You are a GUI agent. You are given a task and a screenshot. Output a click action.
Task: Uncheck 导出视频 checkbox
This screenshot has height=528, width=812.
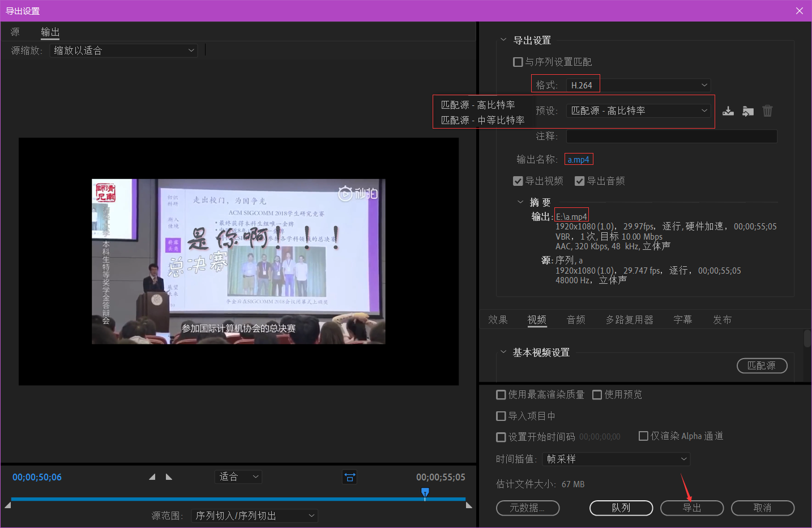point(518,181)
